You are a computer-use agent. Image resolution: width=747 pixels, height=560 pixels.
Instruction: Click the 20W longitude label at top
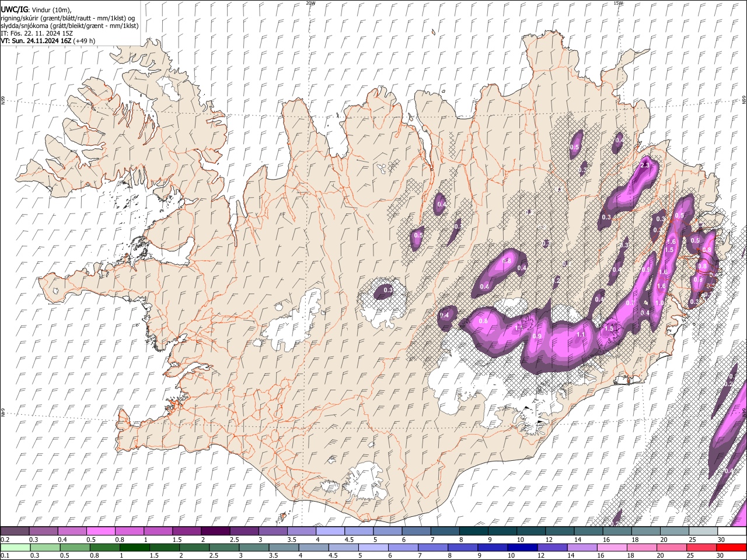pyautogui.click(x=310, y=3)
